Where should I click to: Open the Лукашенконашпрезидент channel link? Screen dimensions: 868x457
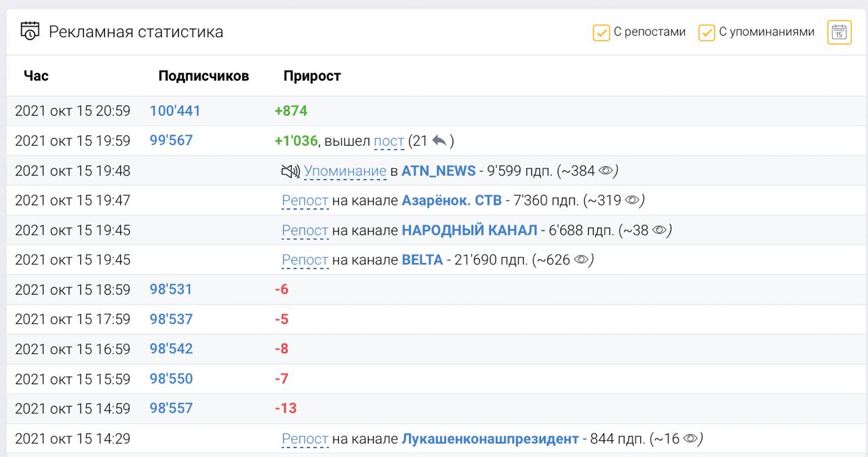[490, 439]
